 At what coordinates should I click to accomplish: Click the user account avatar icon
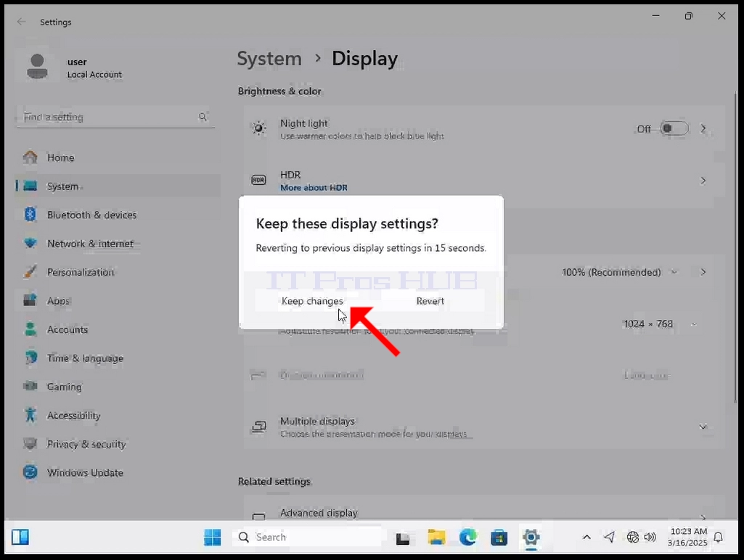(x=37, y=67)
